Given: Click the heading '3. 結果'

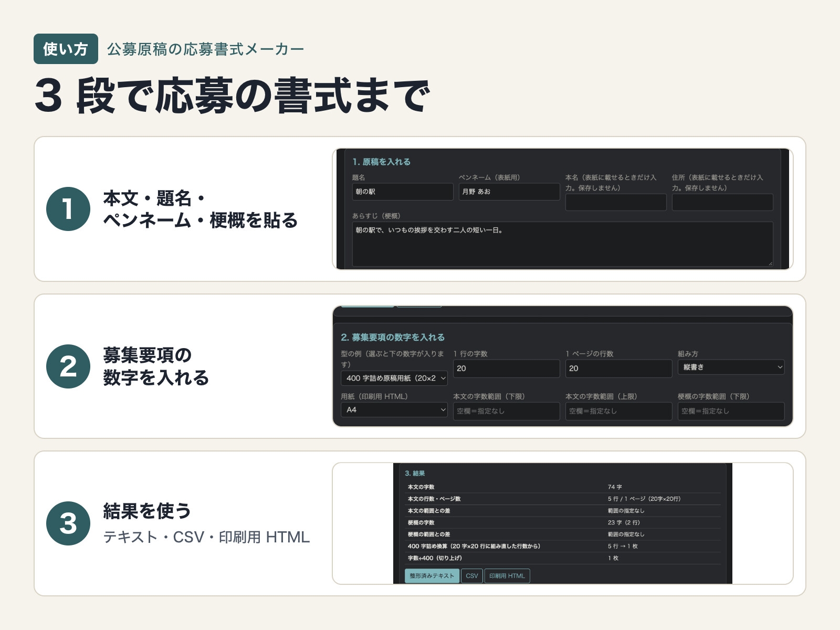Looking at the screenshot, I should pos(415,474).
